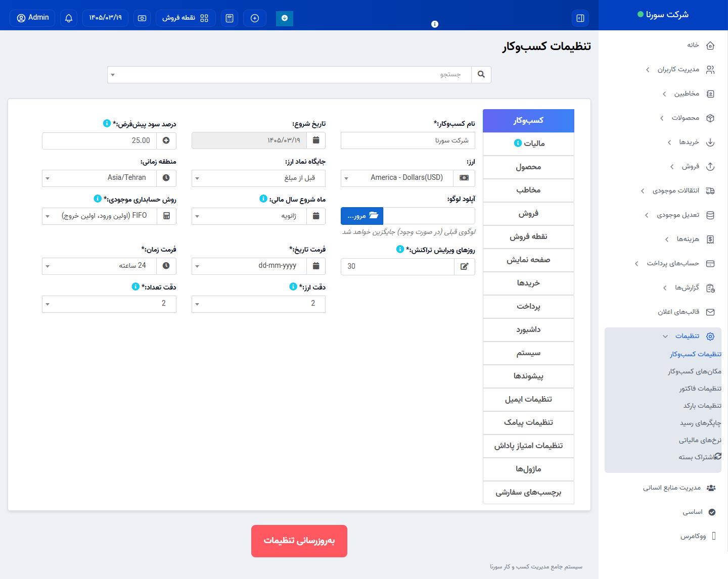Select the مالیات settings tab
This screenshot has height=579, width=728.
[x=528, y=143]
